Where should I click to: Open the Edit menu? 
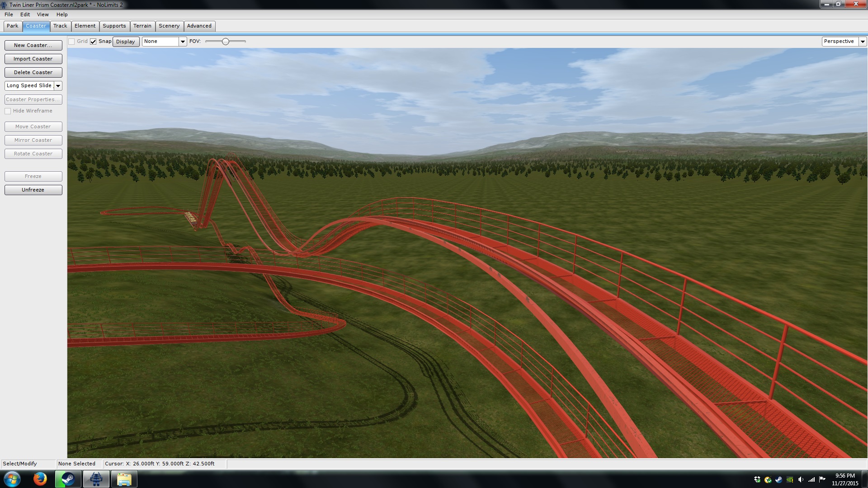click(25, 14)
